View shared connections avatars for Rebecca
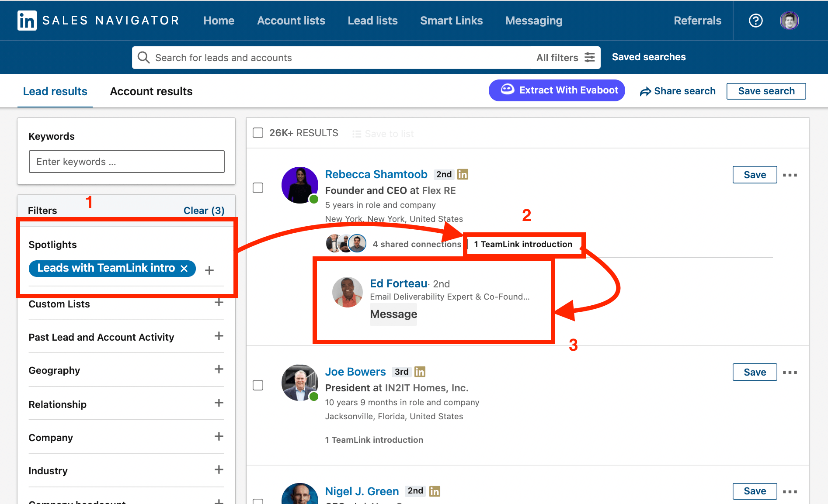The image size is (828, 504). [x=346, y=244]
